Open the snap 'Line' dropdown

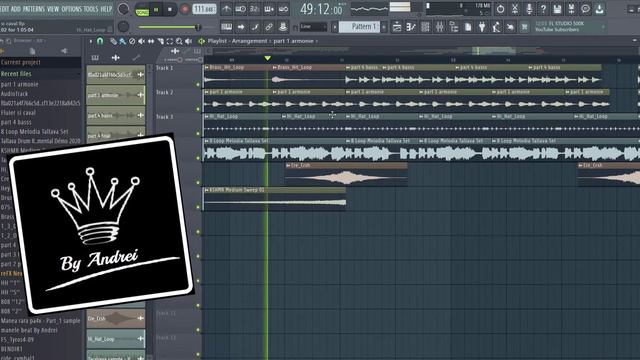click(313, 27)
